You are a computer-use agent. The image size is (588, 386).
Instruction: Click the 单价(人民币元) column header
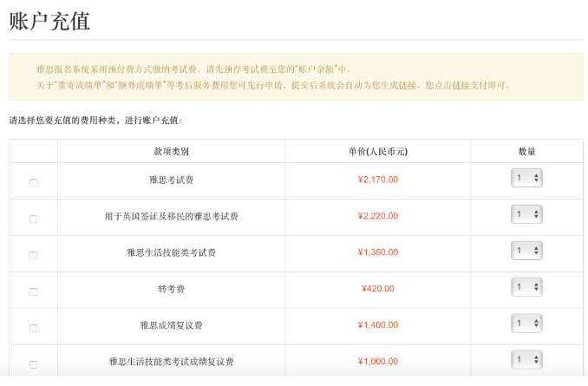point(378,152)
